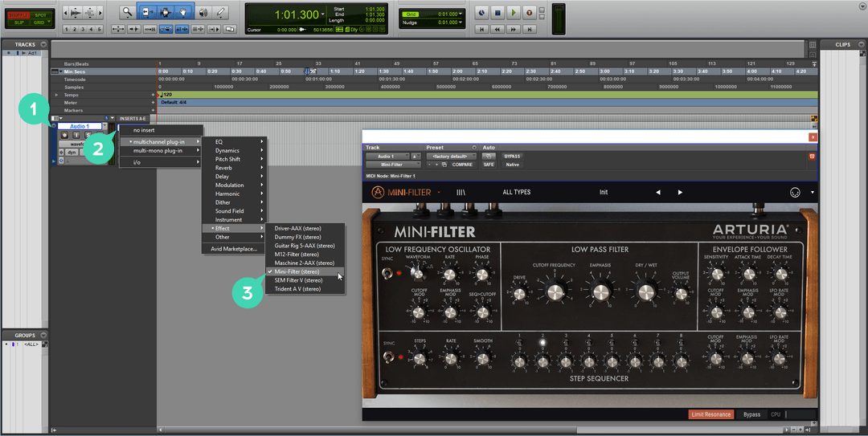Viewport: 868px width, 436px height.
Task: Click the automation enable icon under Auto
Action: 489,156
